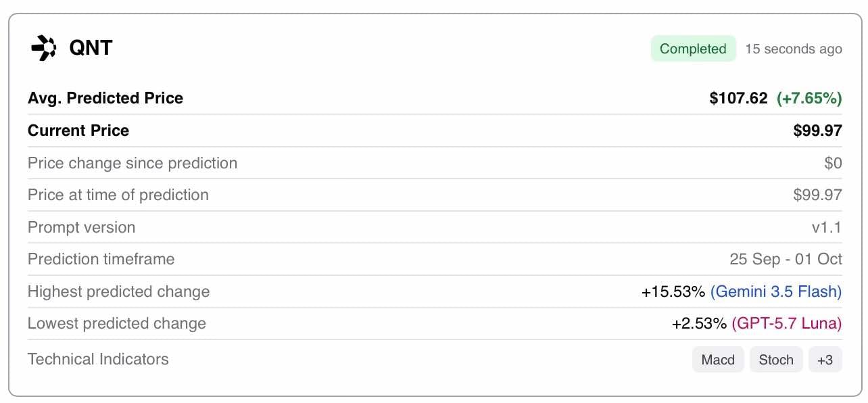
Task: Click the 15 seconds ago timestamp
Action: click(794, 49)
